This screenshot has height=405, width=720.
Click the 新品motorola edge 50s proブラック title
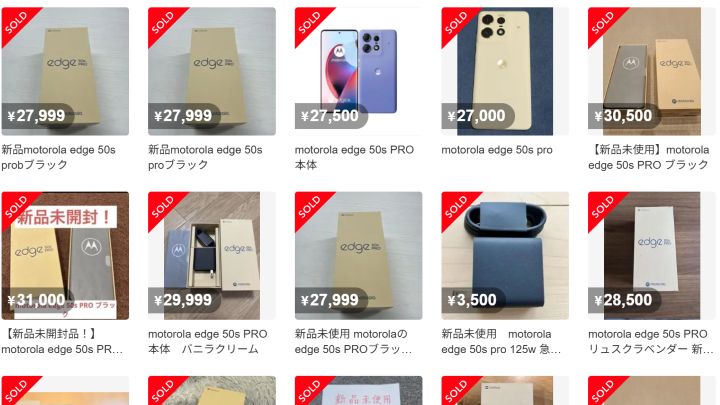[205, 157]
